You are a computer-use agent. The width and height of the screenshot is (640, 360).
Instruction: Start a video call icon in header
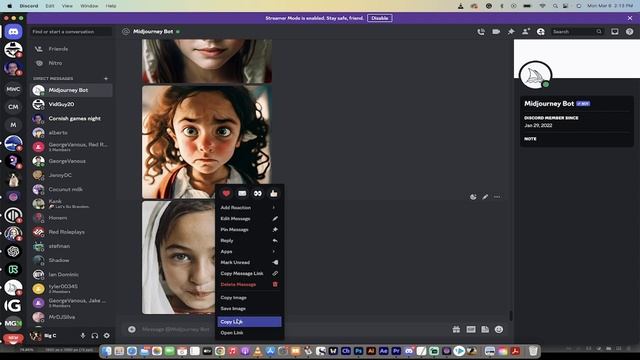(496, 31)
